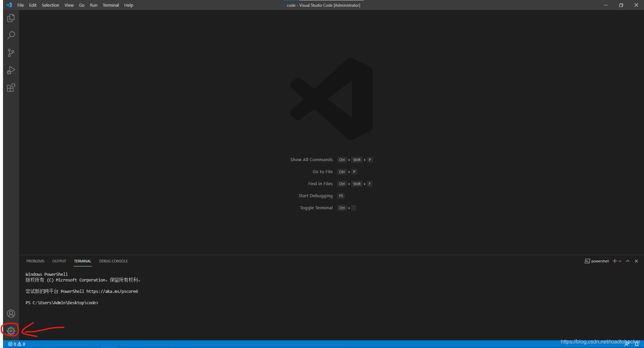Select the powershell terminal instance
Viewport: 644px width, 348px height.
597,261
